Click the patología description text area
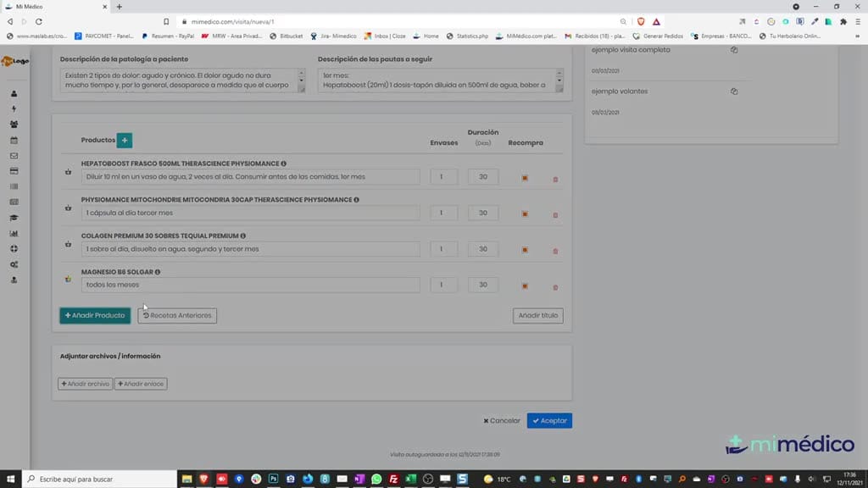Screen dimensions: 868x488 183,80
